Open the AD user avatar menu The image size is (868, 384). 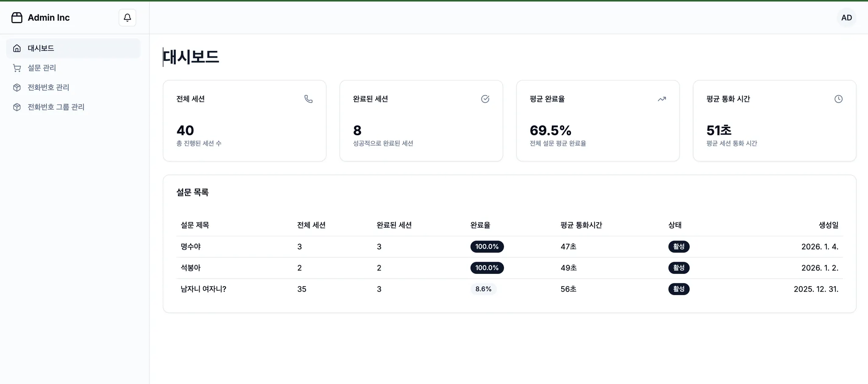tap(846, 18)
